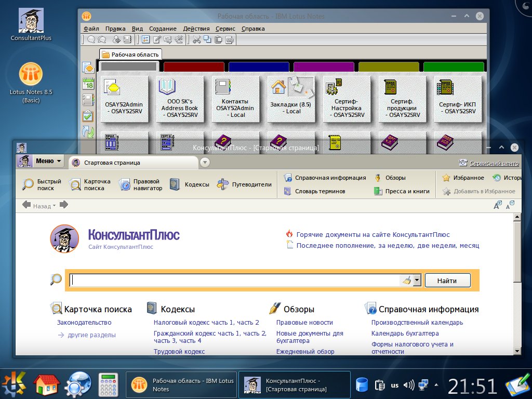Click inside the main search input field
Viewport: 532px width, 399px height.
point(234,281)
